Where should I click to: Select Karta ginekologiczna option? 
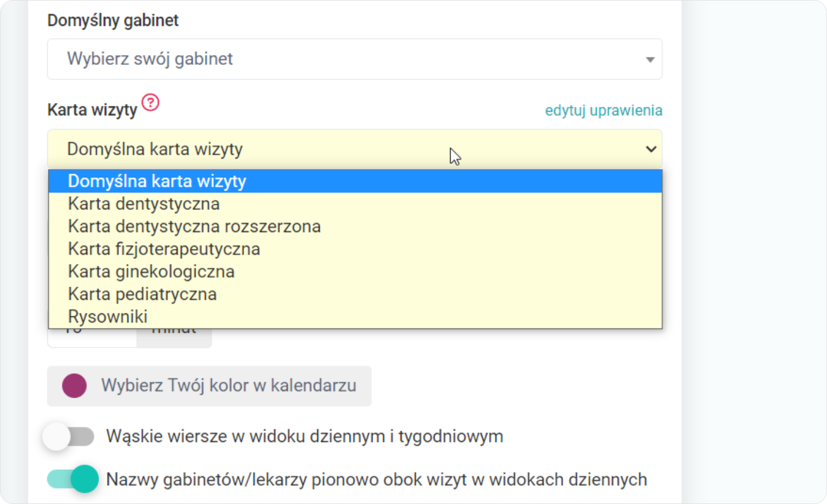click(355, 271)
